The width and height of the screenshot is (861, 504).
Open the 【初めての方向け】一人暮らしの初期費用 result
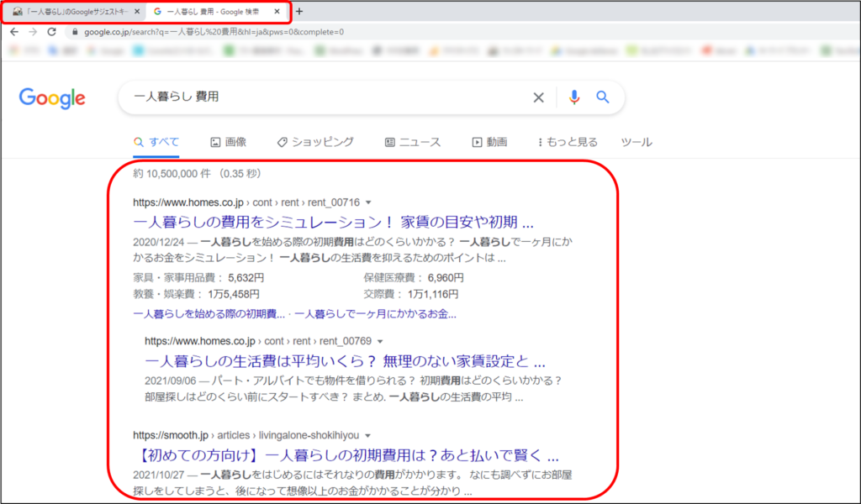point(346,455)
